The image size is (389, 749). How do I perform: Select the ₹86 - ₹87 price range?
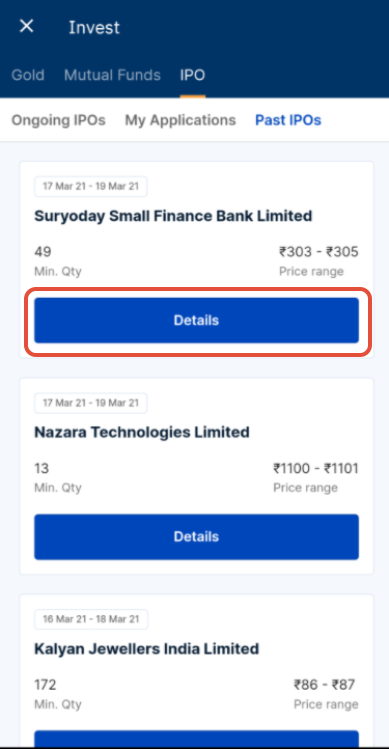325,685
